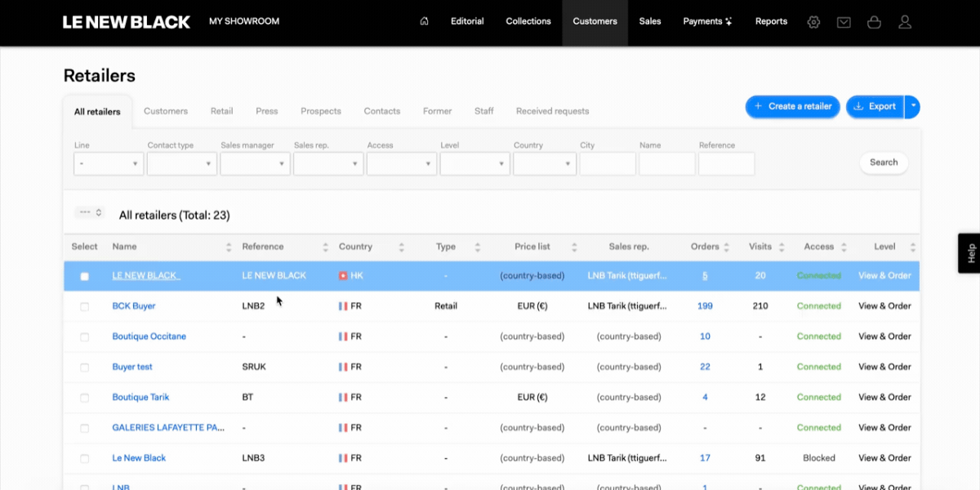This screenshot has width=980, height=490.
Task: Switch to the Retail tab
Action: click(221, 111)
